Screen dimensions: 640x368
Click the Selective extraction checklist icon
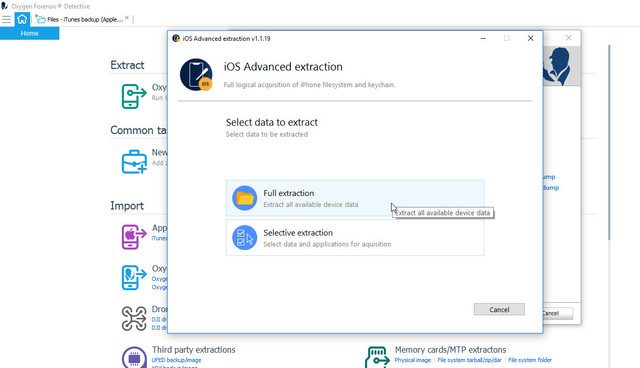(x=244, y=238)
